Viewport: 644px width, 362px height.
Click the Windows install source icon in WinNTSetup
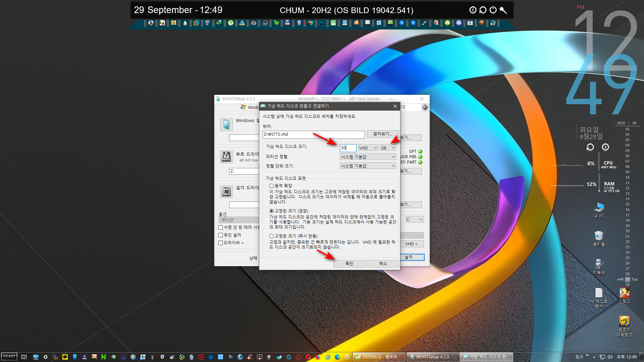tap(226, 124)
